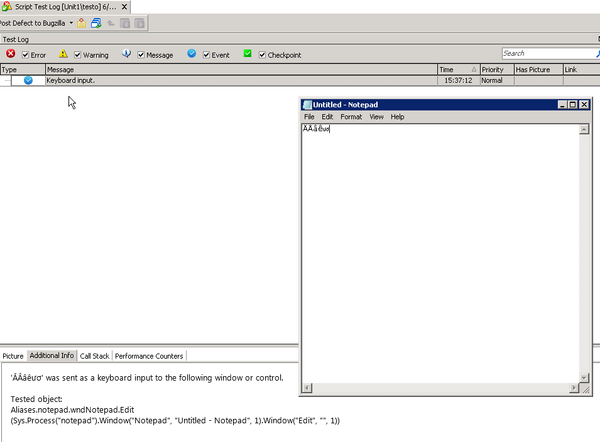The width and height of the screenshot is (600, 442).
Task: Sort log by the Time column header
Action: point(457,70)
